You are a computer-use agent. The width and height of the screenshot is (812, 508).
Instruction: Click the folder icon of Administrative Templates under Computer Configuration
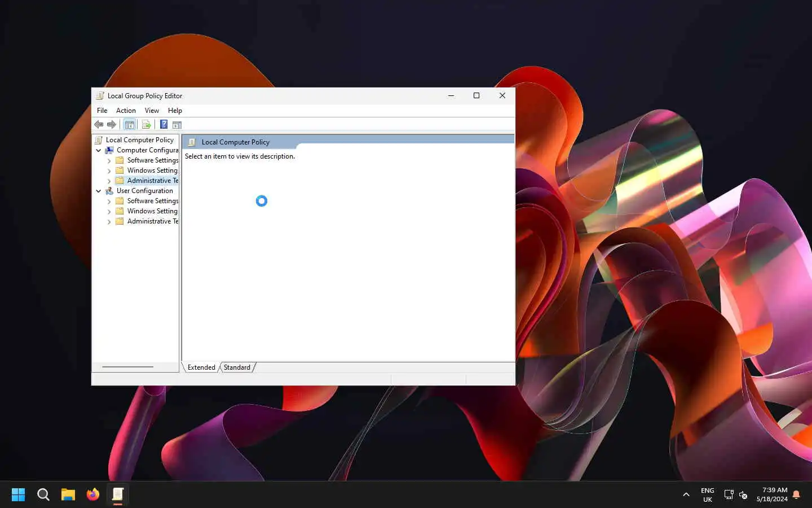[x=120, y=181]
